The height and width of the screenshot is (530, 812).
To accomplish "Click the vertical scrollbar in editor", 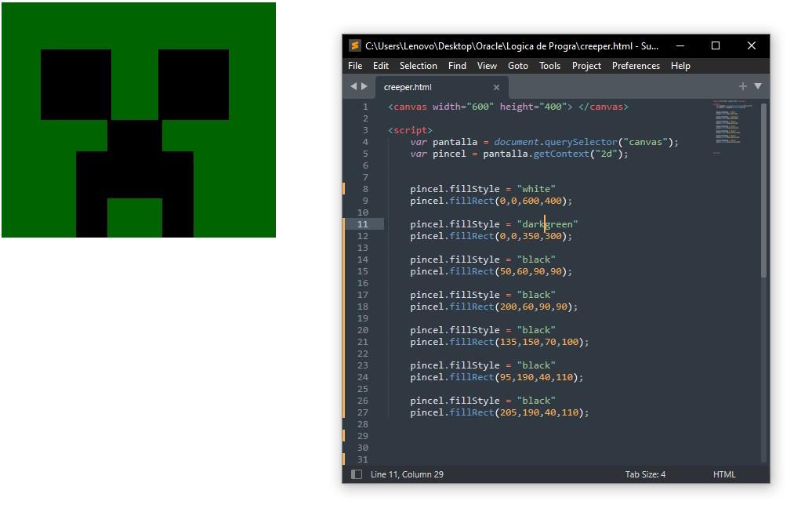I will point(764,191).
